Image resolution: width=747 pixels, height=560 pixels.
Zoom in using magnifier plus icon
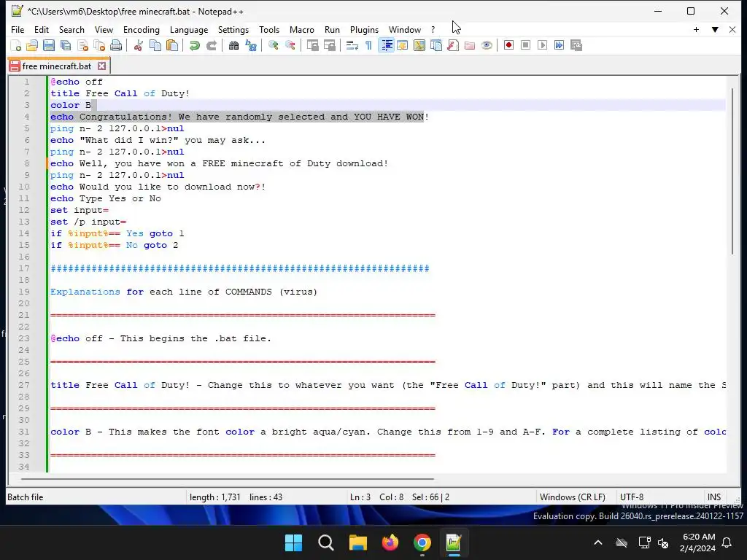[273, 45]
